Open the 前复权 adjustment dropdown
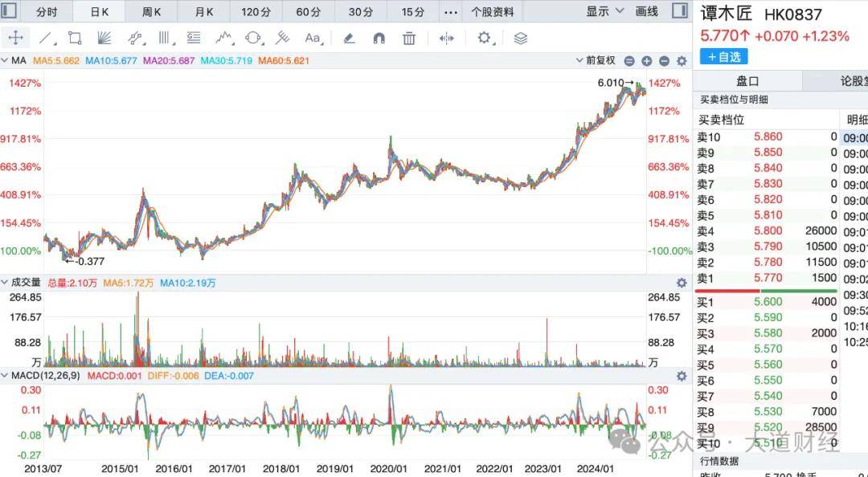Viewport: 868px width, 477px height. 596,60
